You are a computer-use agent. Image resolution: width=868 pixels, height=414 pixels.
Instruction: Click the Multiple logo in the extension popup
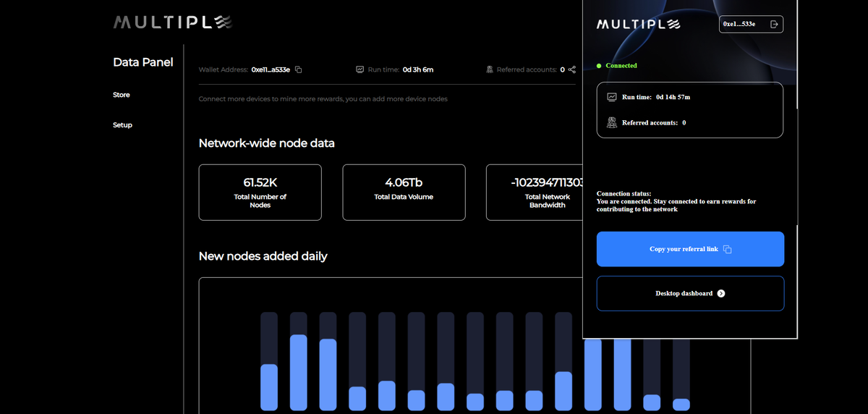pyautogui.click(x=639, y=25)
